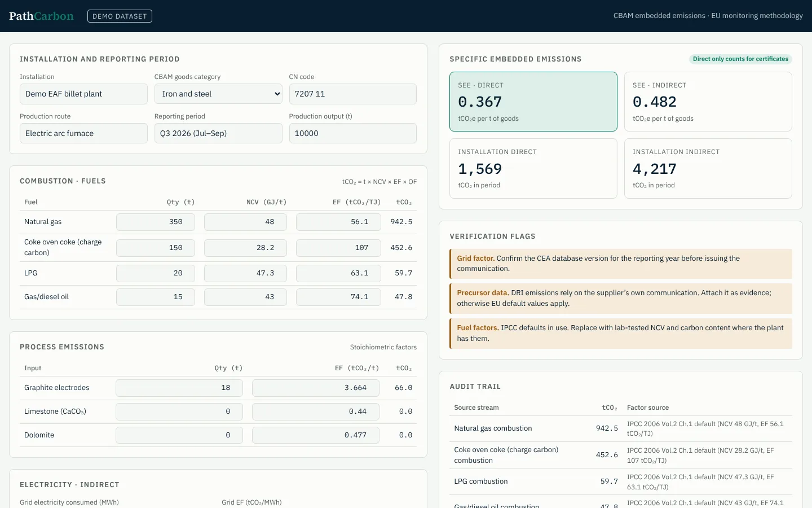
Task: Edit Graphite electrodes EF field
Action: [x=316, y=388]
